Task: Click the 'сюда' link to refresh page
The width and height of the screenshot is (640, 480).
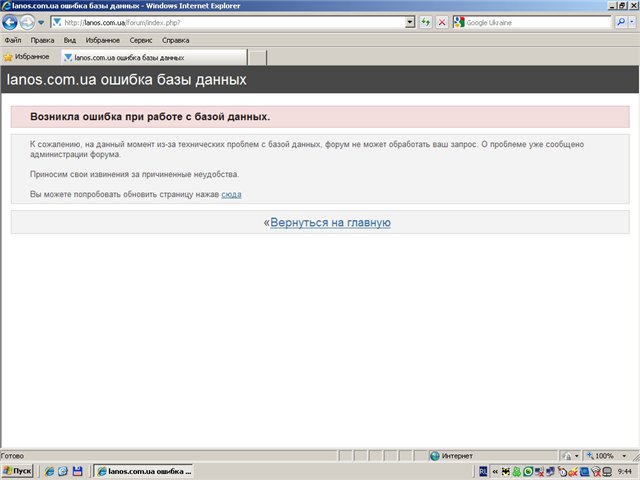Action: point(231,194)
